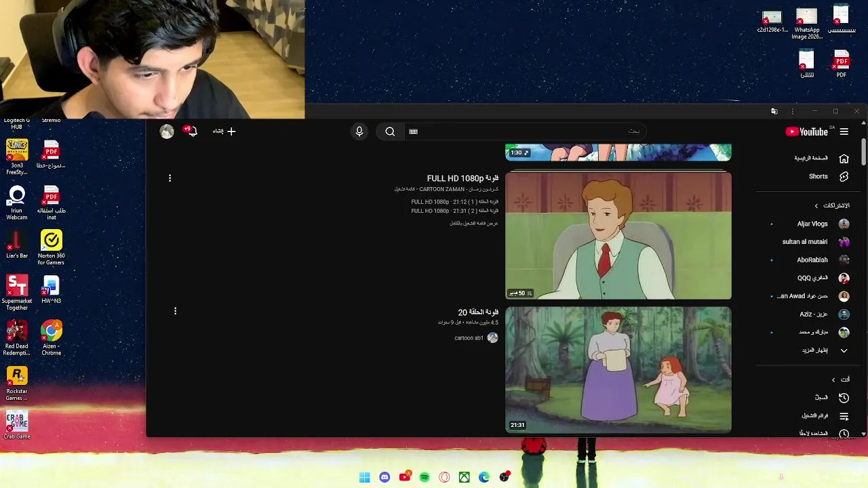This screenshot has height=488, width=868.
Task: Open the notifications bell
Action: click(x=191, y=131)
